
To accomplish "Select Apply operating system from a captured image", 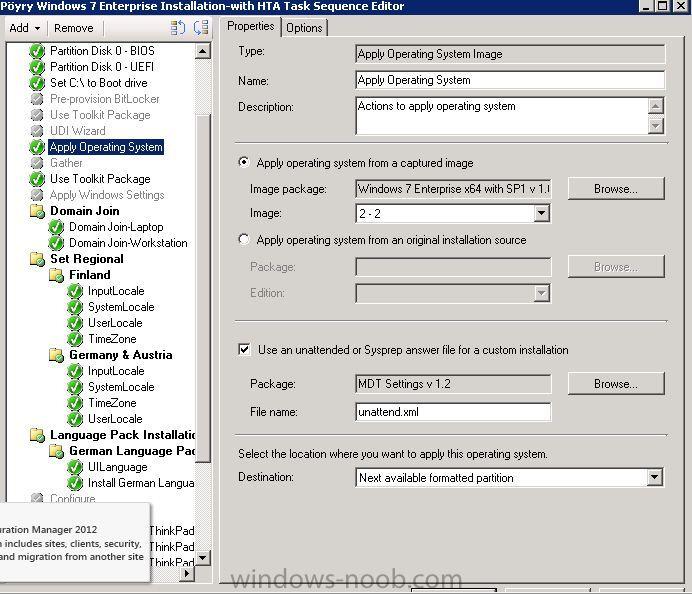I will pyautogui.click(x=244, y=162).
